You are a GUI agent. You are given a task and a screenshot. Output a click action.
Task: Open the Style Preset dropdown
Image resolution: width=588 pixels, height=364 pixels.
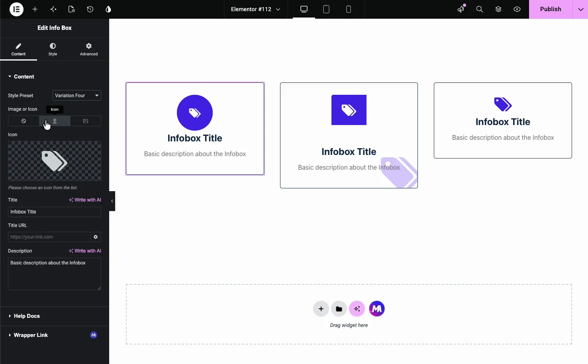[77, 96]
